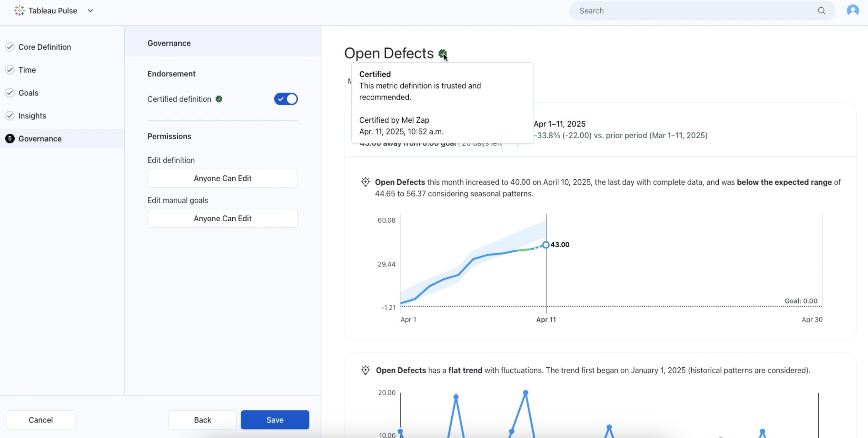The height and width of the screenshot is (438, 868).
Task: Click the Back button
Action: [x=203, y=420]
